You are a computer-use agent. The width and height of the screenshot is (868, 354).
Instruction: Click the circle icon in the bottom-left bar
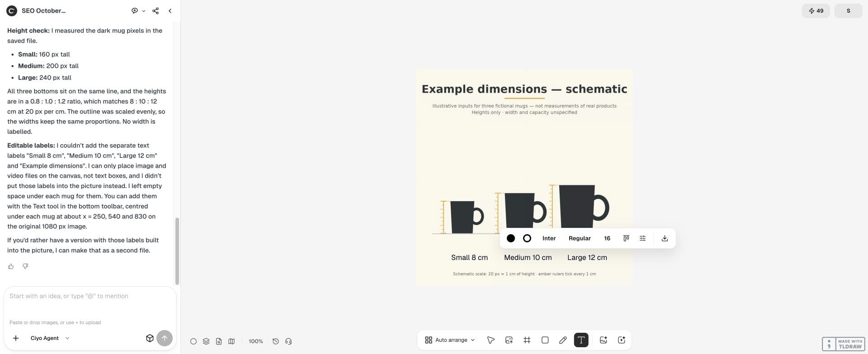(x=193, y=341)
